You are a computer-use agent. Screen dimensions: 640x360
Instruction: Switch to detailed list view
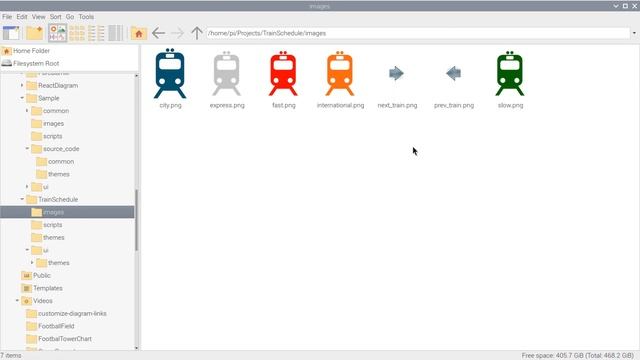point(96,33)
